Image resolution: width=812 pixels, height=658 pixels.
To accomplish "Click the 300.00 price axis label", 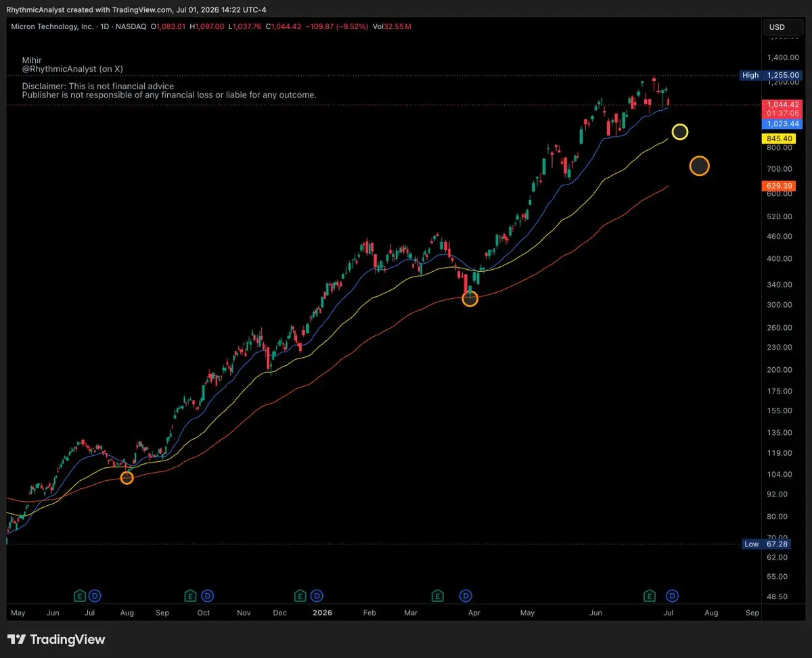I will (780, 304).
